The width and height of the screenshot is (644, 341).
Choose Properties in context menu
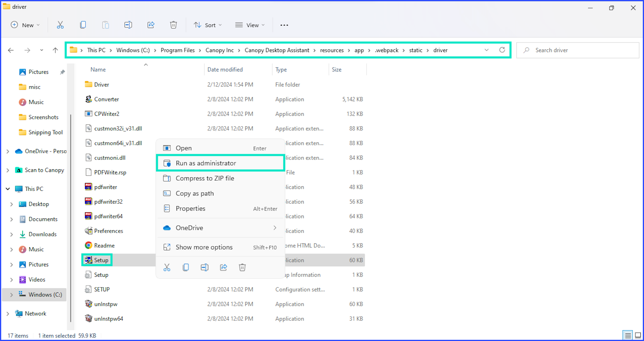tap(220, 209)
